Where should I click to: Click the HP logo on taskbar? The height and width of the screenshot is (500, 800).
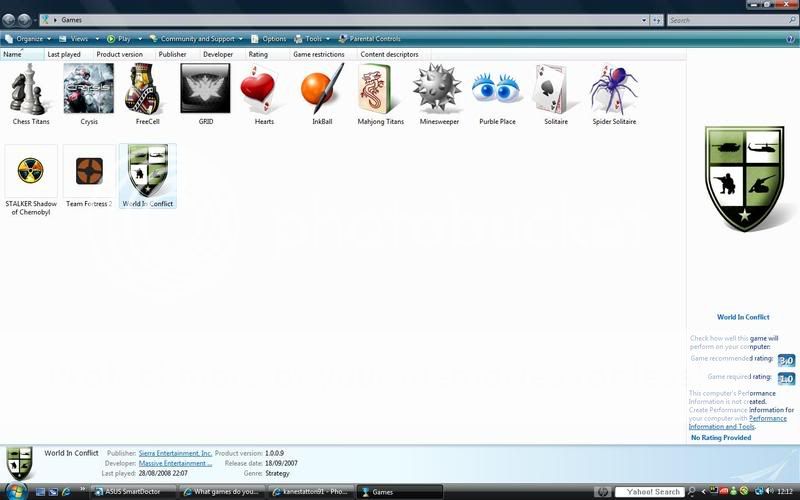click(603, 492)
